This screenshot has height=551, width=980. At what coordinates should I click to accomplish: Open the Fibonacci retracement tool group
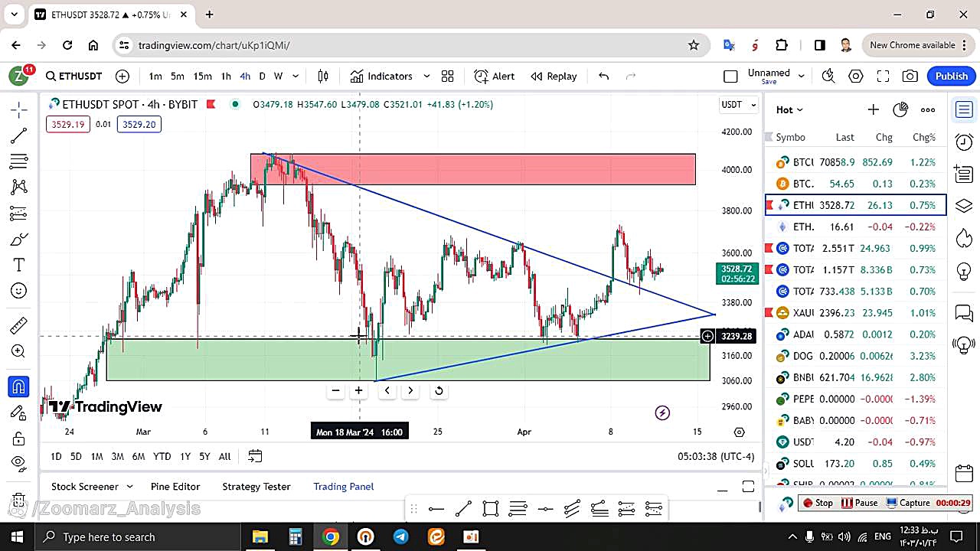tap(19, 161)
